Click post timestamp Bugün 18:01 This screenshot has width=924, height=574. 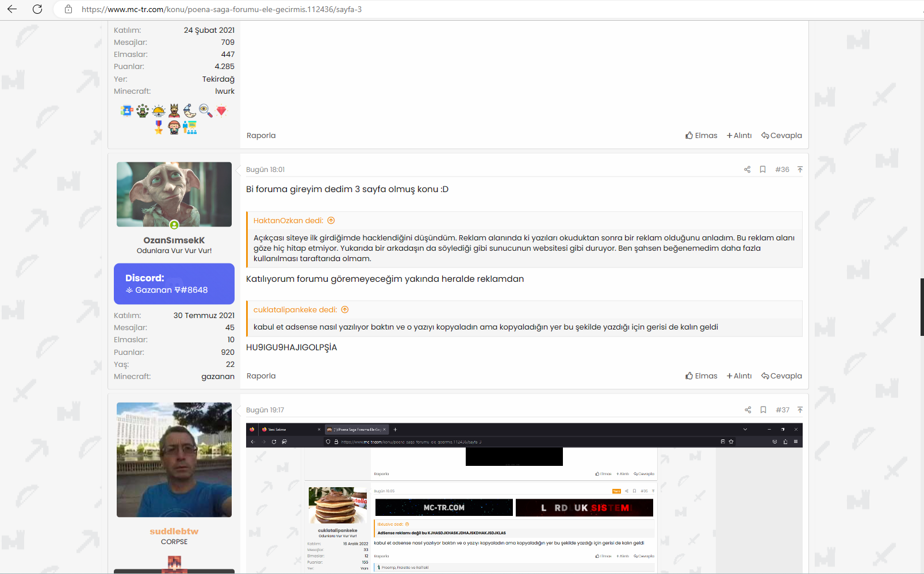pos(265,170)
